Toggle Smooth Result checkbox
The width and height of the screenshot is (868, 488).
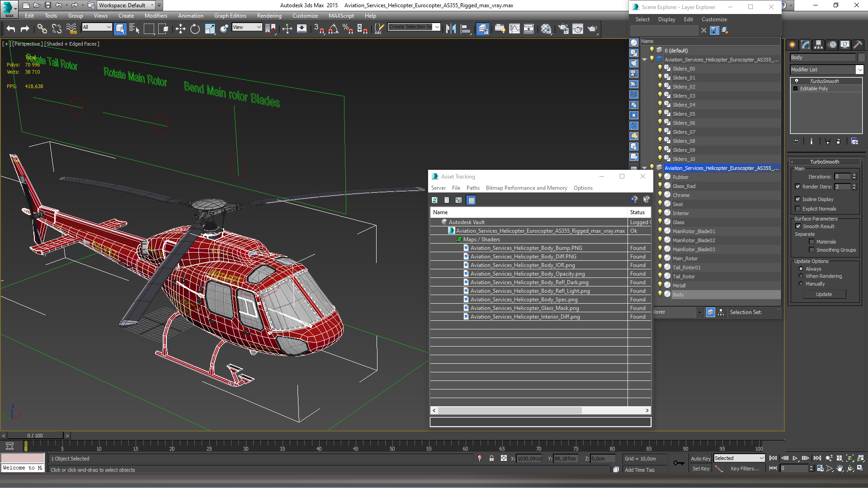pos(798,226)
